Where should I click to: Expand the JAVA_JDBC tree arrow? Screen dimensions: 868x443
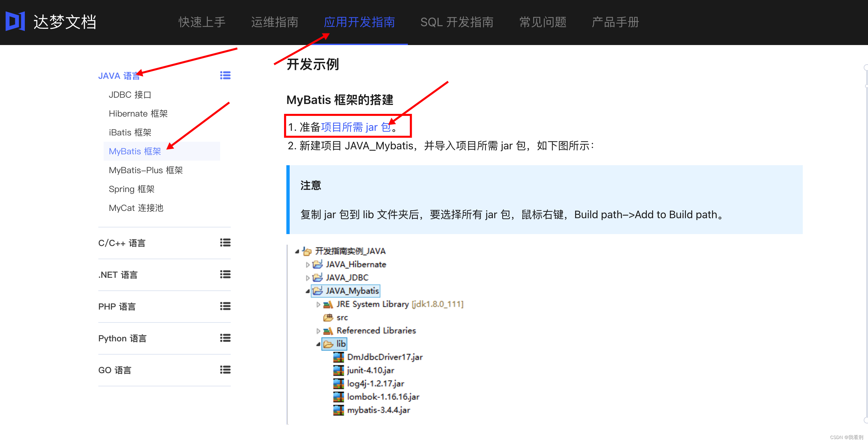(307, 278)
